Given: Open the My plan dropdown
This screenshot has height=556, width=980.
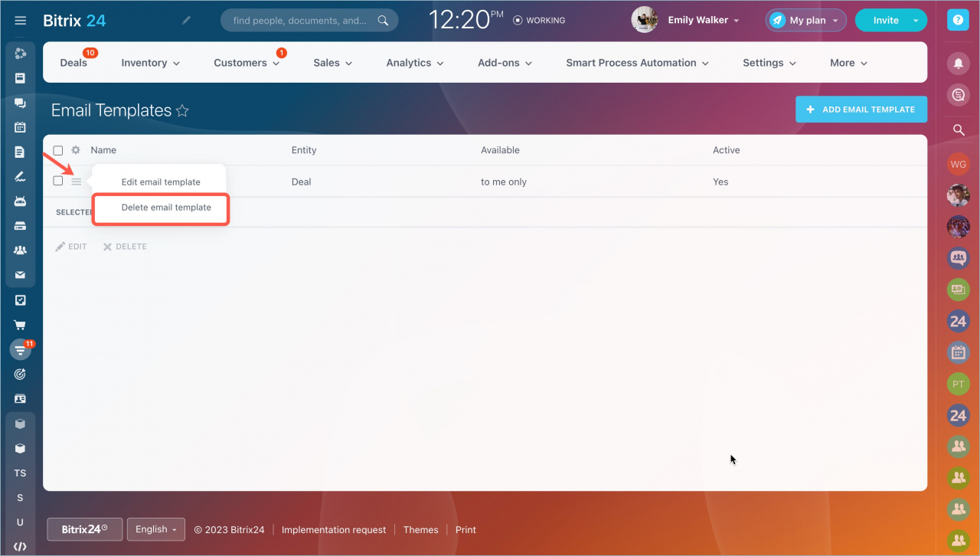Looking at the screenshot, I should coord(805,21).
